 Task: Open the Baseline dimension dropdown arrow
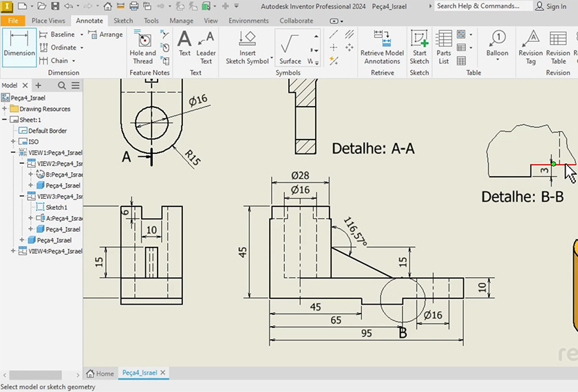coord(81,35)
